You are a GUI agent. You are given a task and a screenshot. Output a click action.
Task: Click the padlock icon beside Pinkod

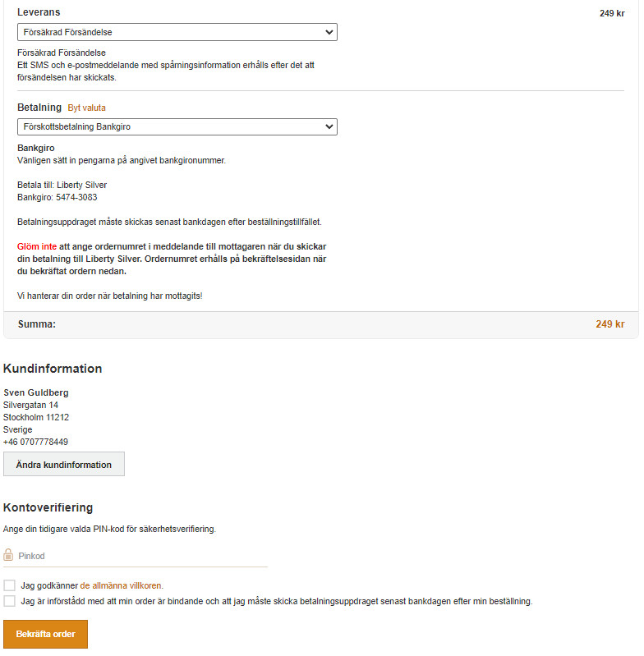pyautogui.click(x=8, y=556)
